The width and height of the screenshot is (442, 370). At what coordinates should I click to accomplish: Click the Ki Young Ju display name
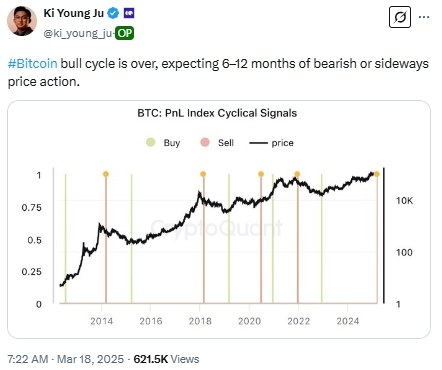coord(73,13)
